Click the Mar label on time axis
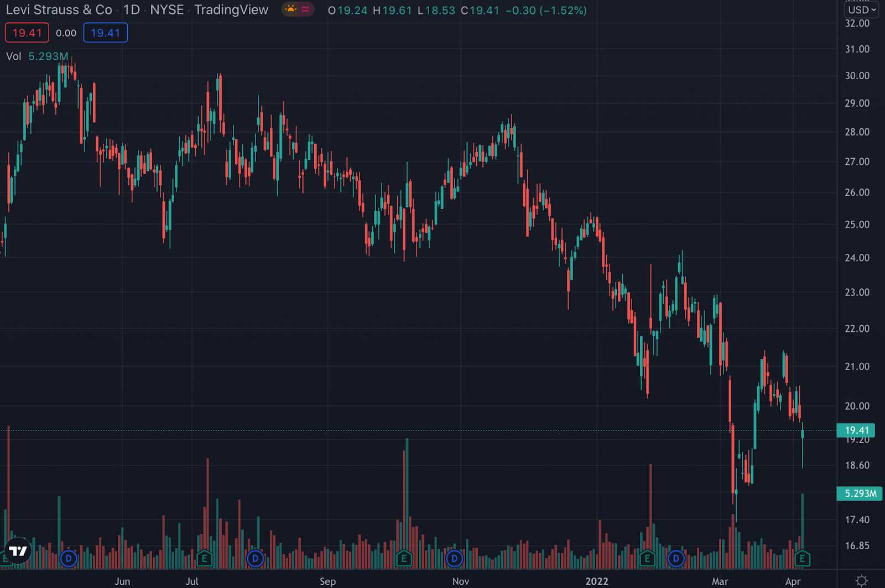This screenshot has height=588, width=885. pyautogui.click(x=720, y=581)
